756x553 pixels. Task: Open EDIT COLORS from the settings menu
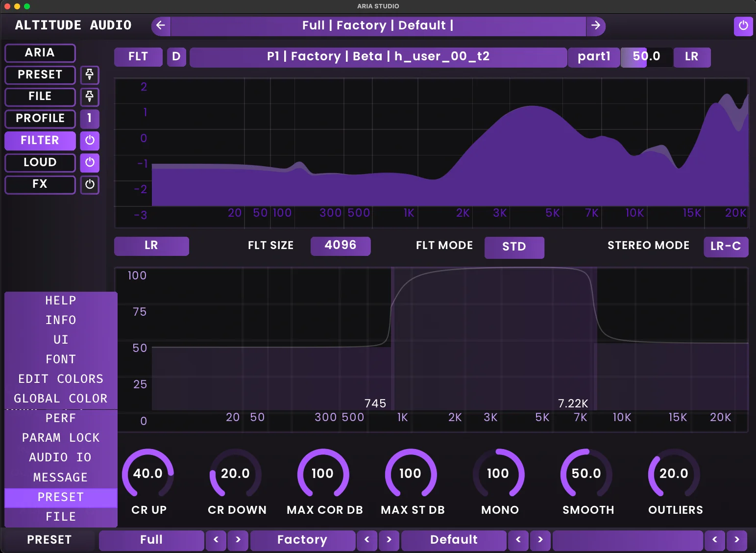pos(61,378)
